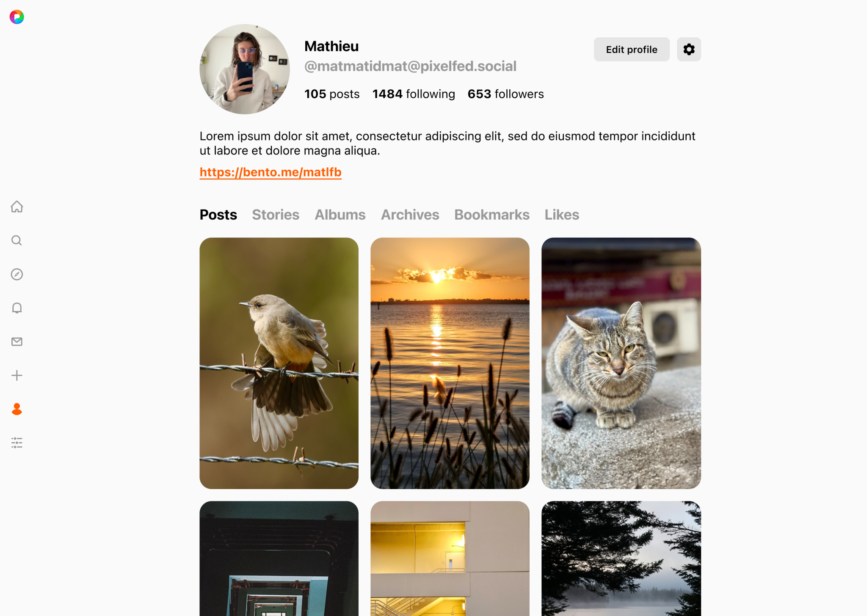
Task: Open search via the magnifier icon
Action: (x=17, y=240)
